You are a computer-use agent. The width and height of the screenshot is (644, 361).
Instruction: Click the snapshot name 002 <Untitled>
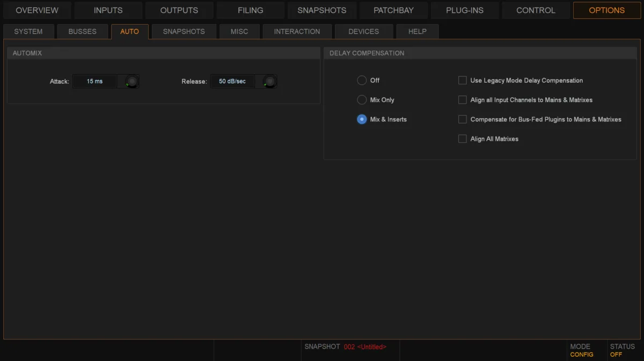[x=365, y=347]
